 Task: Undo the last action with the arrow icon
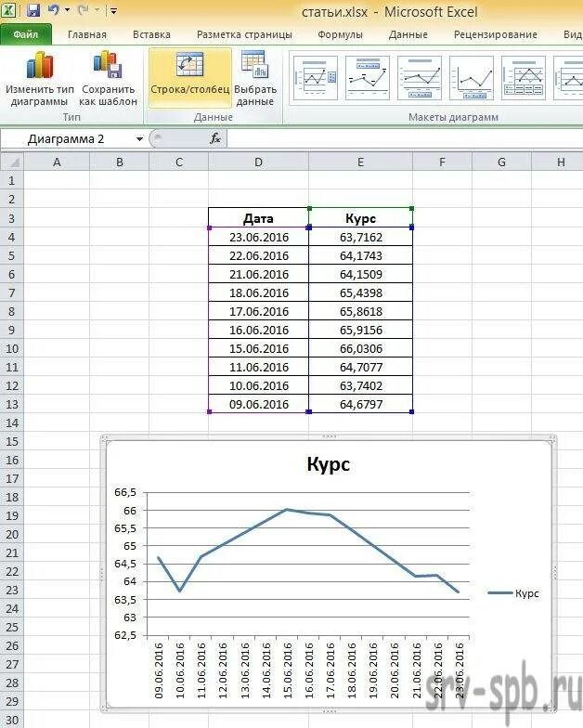[54, 9]
